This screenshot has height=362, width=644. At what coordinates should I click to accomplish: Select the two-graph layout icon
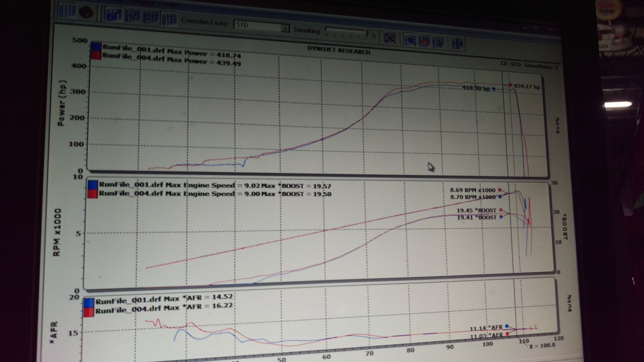tap(132, 16)
